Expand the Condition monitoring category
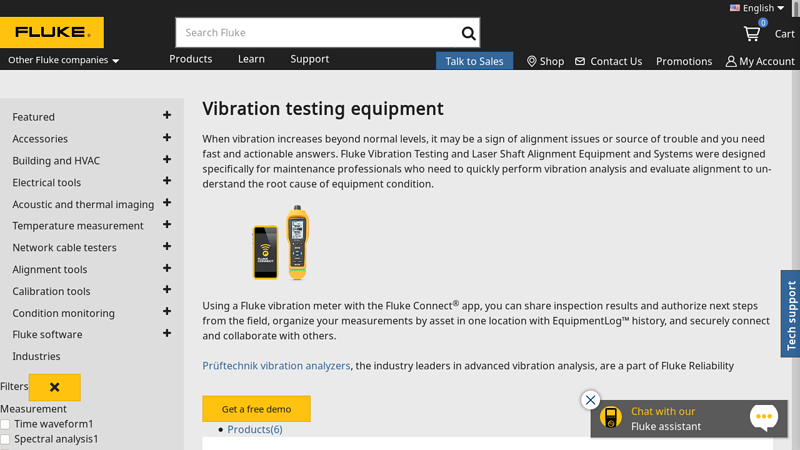Image resolution: width=800 pixels, height=450 pixels. [x=167, y=311]
